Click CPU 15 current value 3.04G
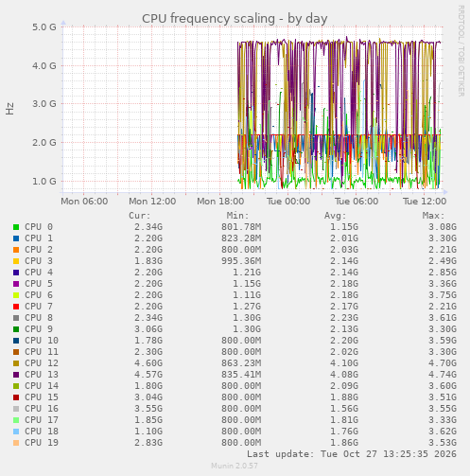The image size is (470, 476). pyautogui.click(x=148, y=397)
